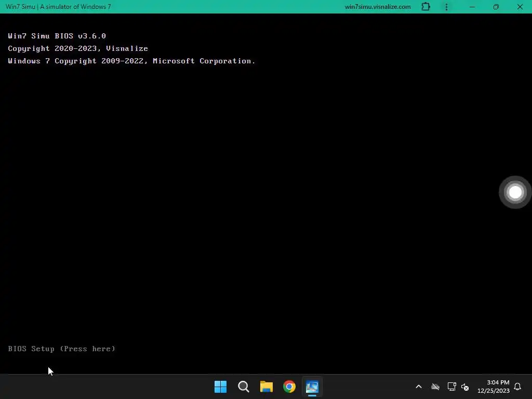Minimize the Win7 Simu window
Screen dimensions: 532x399
472,7
